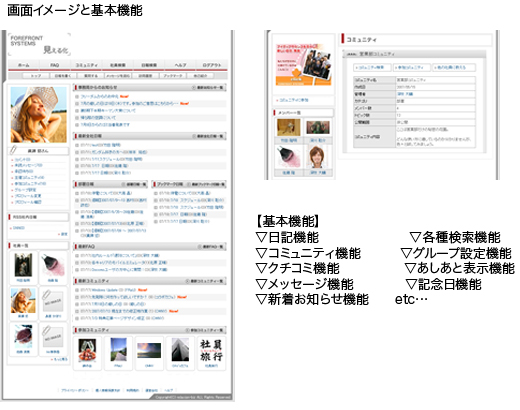Click the paperclip icon beside user name
This screenshot has width=520, height=410.
pyautogui.click(x=13, y=150)
